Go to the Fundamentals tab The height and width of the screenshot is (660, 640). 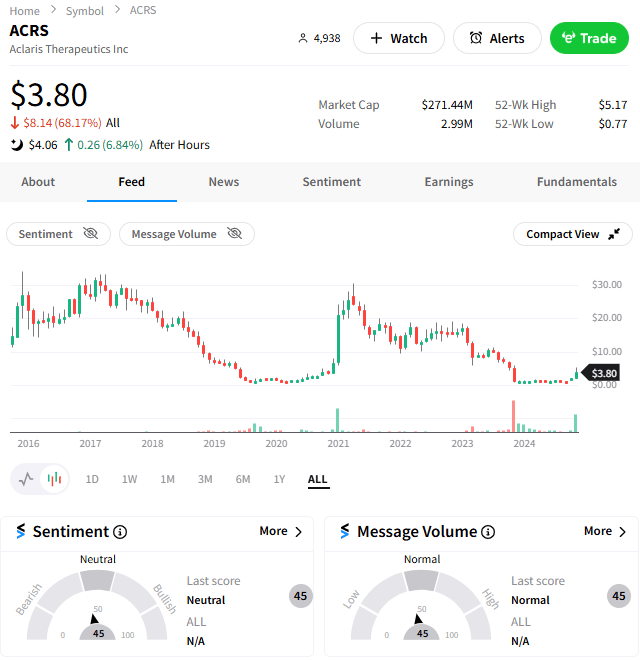pyautogui.click(x=577, y=182)
